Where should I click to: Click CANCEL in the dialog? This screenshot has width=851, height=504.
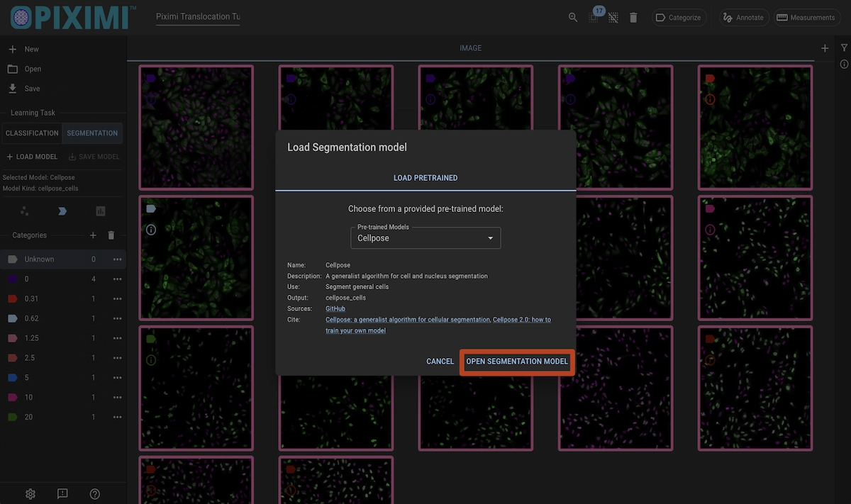tap(440, 362)
